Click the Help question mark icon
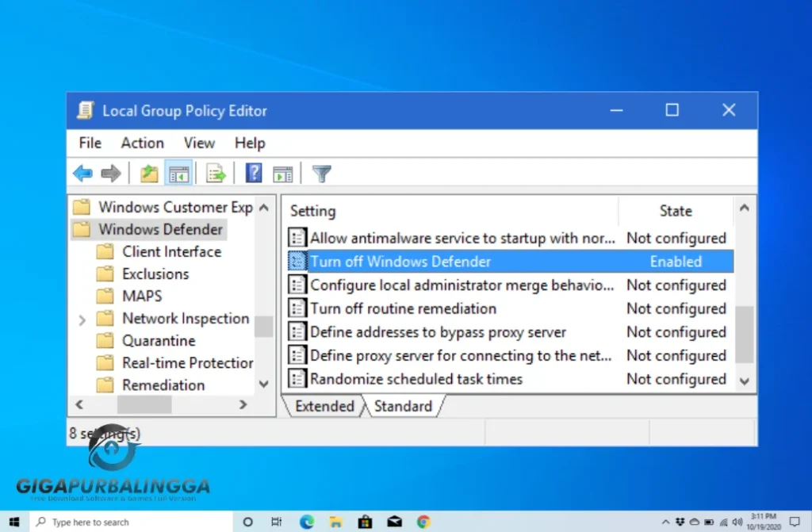812x532 pixels. 253,173
